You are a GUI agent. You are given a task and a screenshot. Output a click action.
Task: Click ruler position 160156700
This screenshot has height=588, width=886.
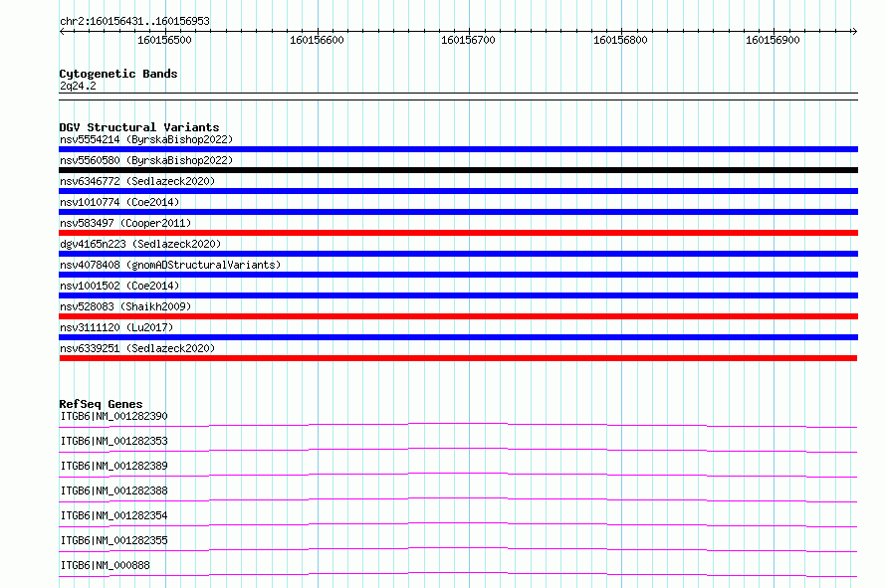click(469, 40)
